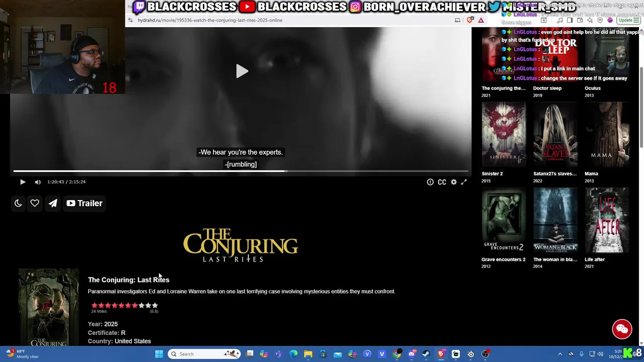Open the Life after title link
The height and width of the screenshot is (362, 644).
point(595,259)
